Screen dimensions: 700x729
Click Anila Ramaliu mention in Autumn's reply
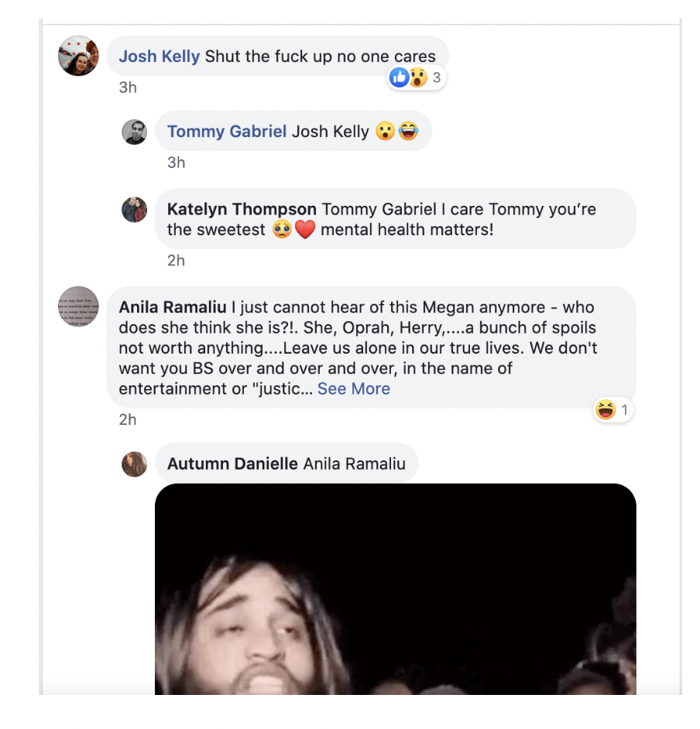[355, 464]
